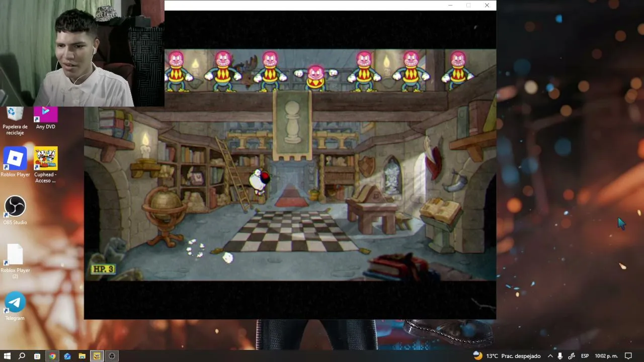Open the weather widget showing 13°C
This screenshot has height=362, width=644.
[507, 356]
